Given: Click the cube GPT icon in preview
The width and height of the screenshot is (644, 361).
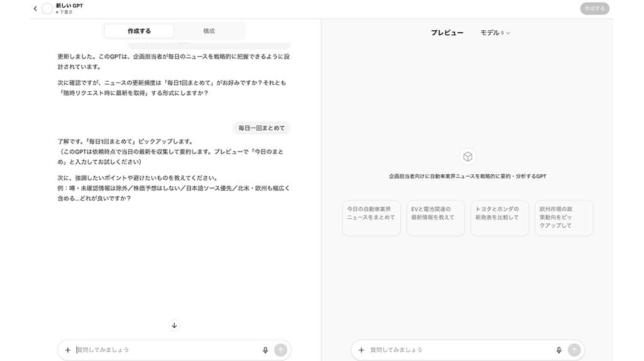Looking at the screenshot, I should click(467, 157).
